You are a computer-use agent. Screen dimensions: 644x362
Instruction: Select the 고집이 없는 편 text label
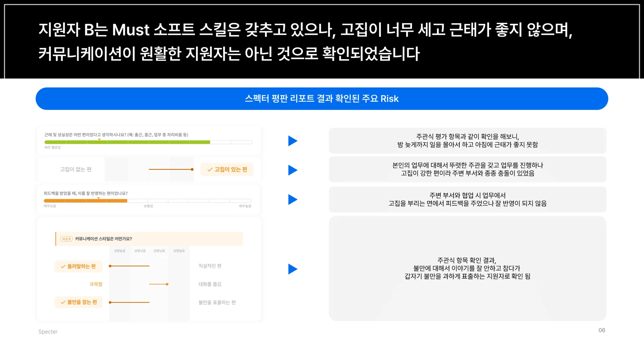coord(75,169)
